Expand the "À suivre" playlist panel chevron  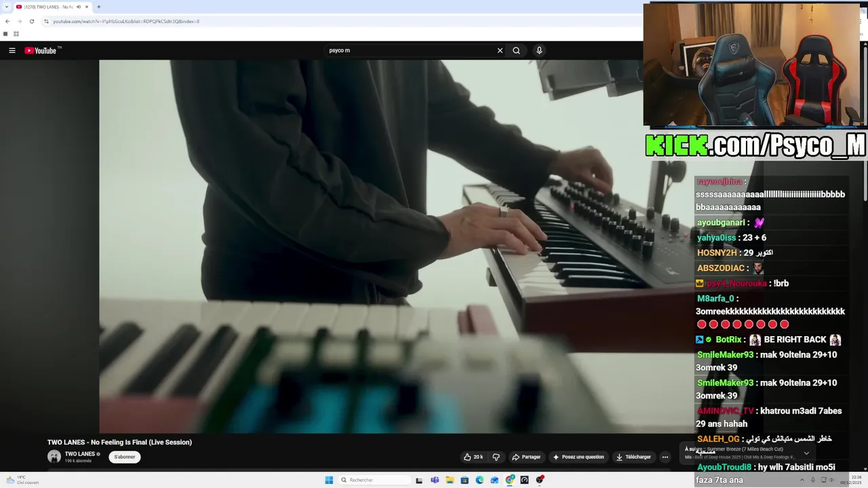coord(806,453)
